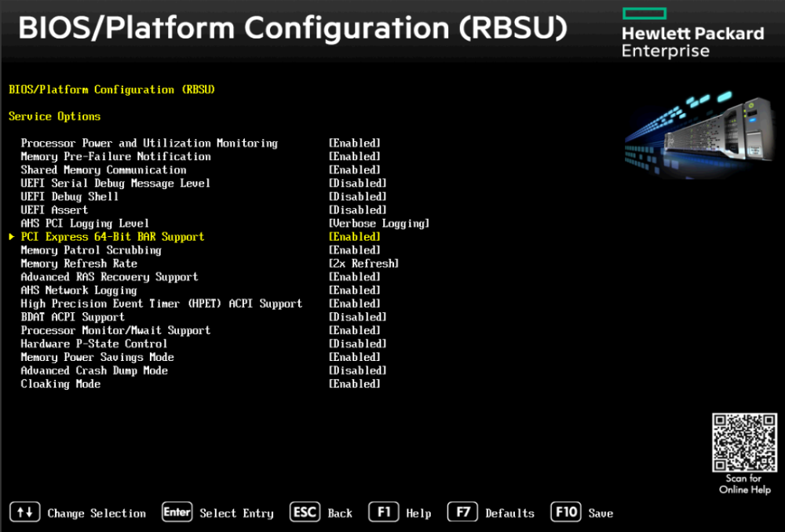Select Memory Patrol Scrubbing option
Image resolution: width=785 pixels, height=532 pixels.
(x=91, y=250)
